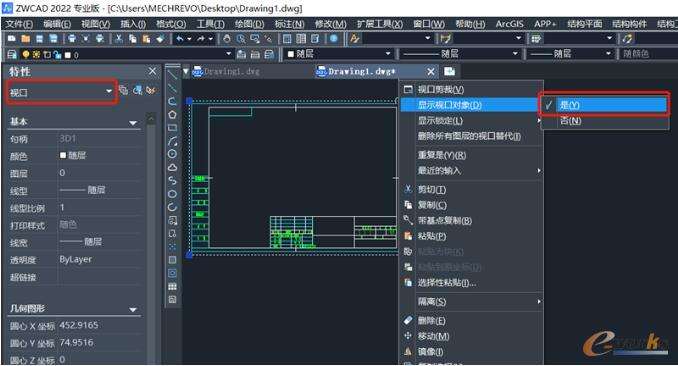Open the 扩展工具(X) menu
Viewport: 678px width, 366px height.
380,24
